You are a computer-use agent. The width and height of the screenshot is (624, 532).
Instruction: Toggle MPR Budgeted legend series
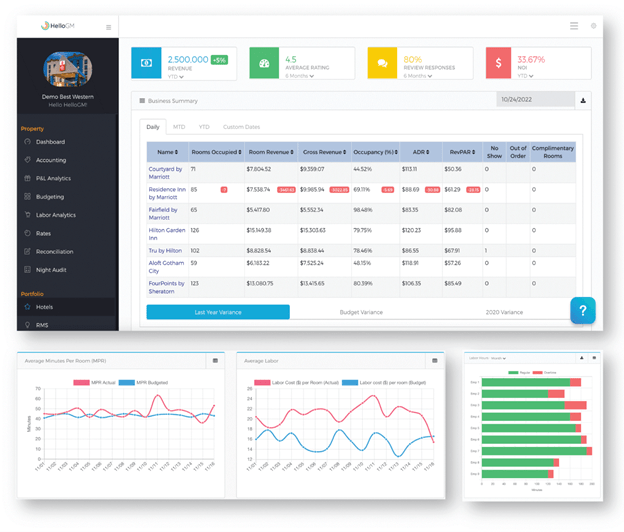143,382
